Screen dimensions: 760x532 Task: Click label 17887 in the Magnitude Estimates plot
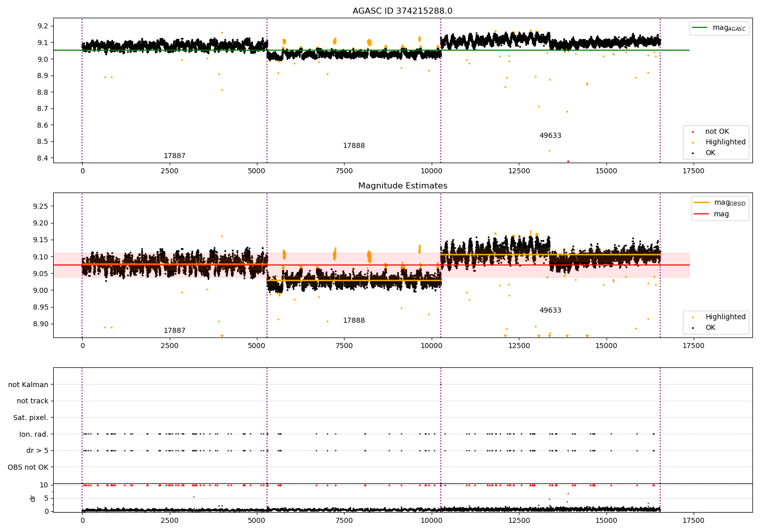click(174, 331)
